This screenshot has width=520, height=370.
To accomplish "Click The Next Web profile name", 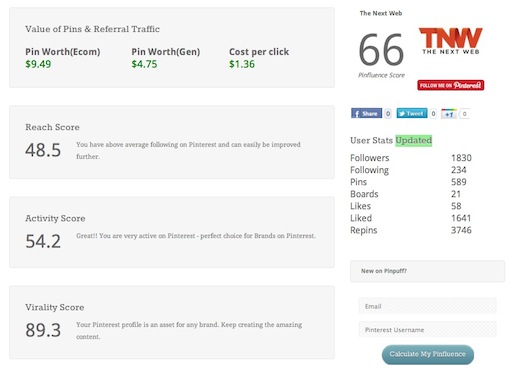I will pyautogui.click(x=381, y=13).
